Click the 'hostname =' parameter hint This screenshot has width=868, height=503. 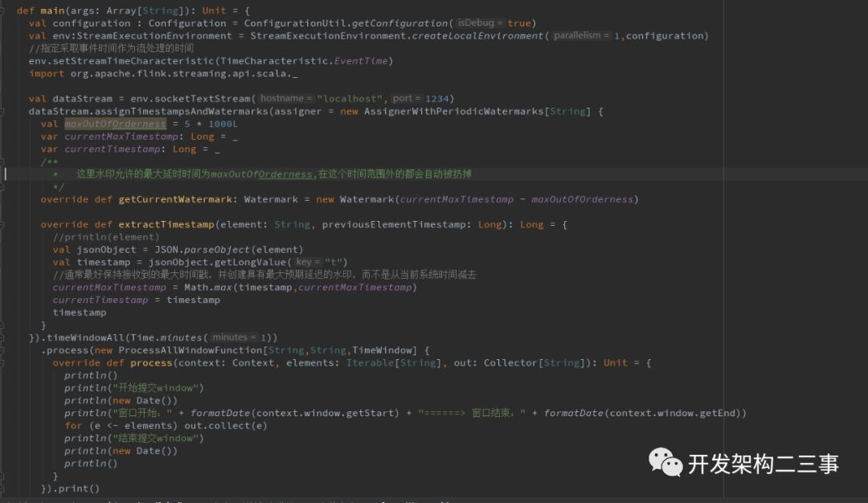[285, 98]
